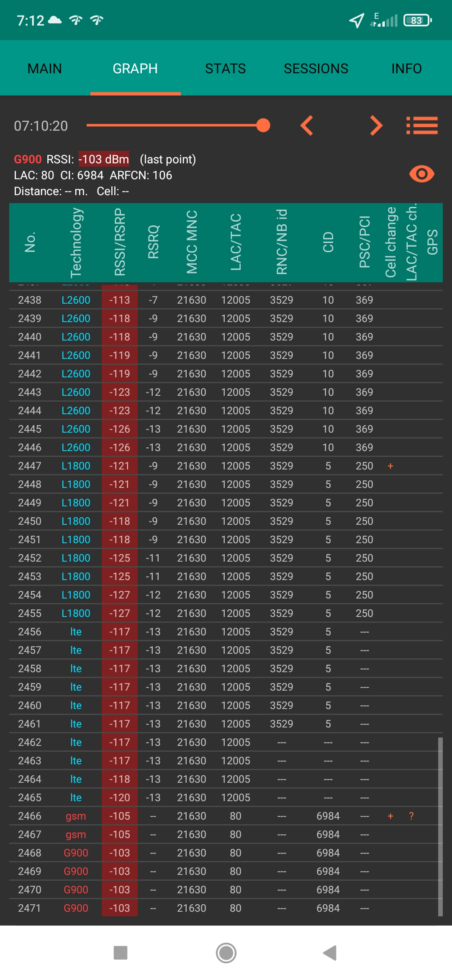This screenshot has width=452, height=980.
Task: Tap -119 value in row 2442
Action: [x=120, y=374]
